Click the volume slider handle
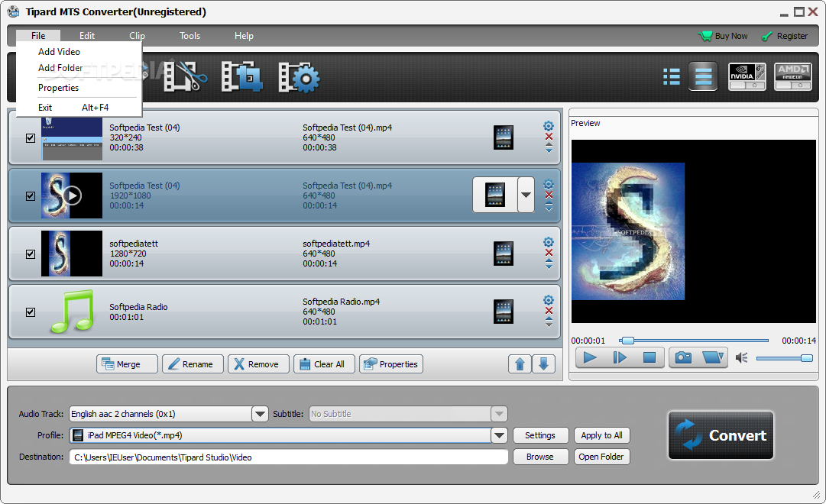 [806, 358]
